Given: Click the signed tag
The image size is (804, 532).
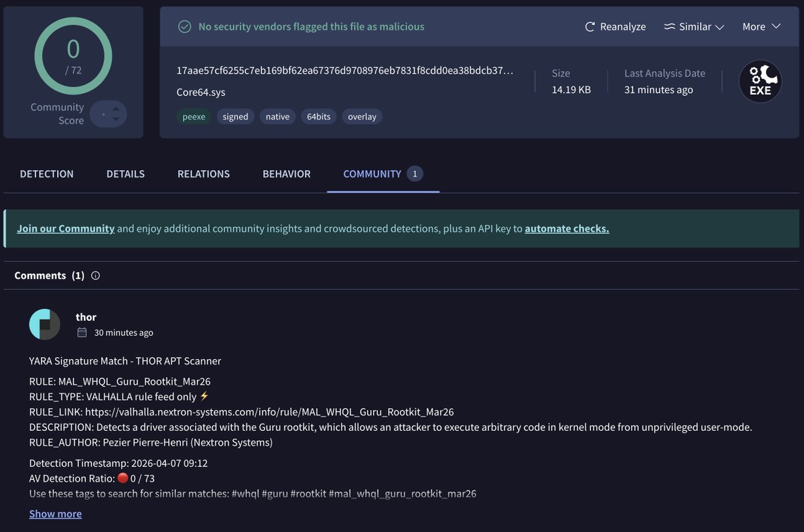Looking at the screenshot, I should [x=235, y=117].
